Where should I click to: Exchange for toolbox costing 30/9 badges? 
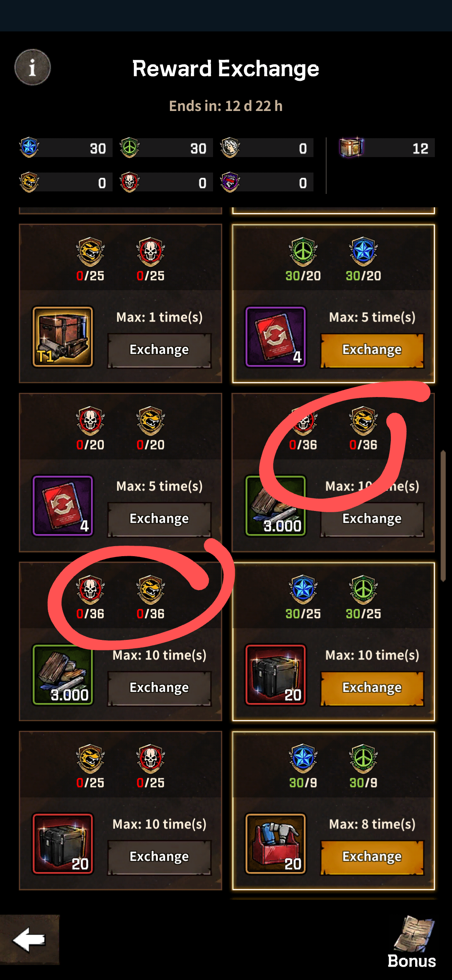click(372, 857)
